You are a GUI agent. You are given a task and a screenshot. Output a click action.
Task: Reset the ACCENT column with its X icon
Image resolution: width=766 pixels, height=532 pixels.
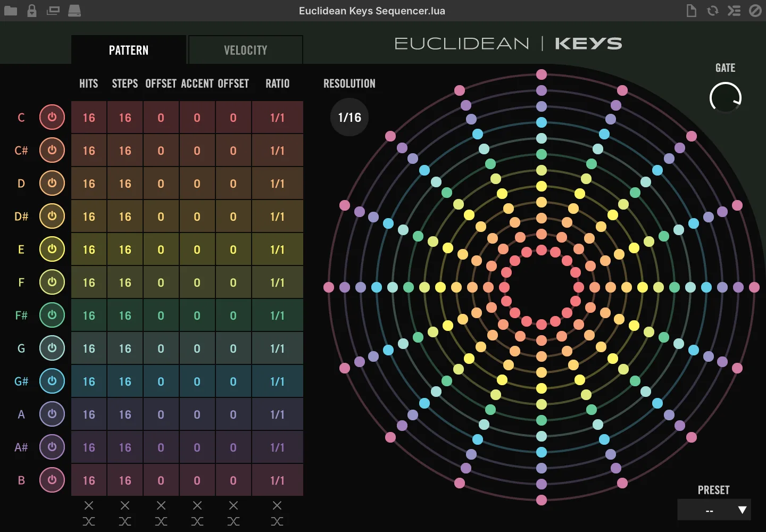tap(197, 505)
